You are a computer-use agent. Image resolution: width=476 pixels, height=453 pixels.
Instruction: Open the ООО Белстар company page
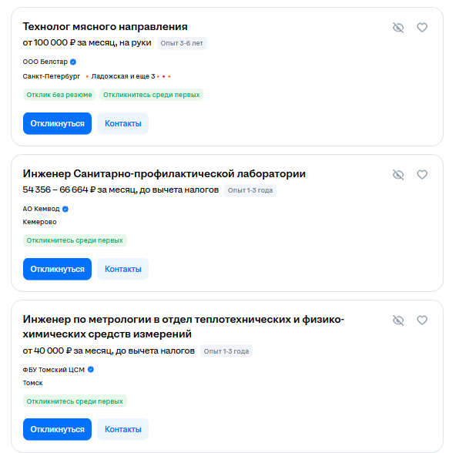(45, 62)
